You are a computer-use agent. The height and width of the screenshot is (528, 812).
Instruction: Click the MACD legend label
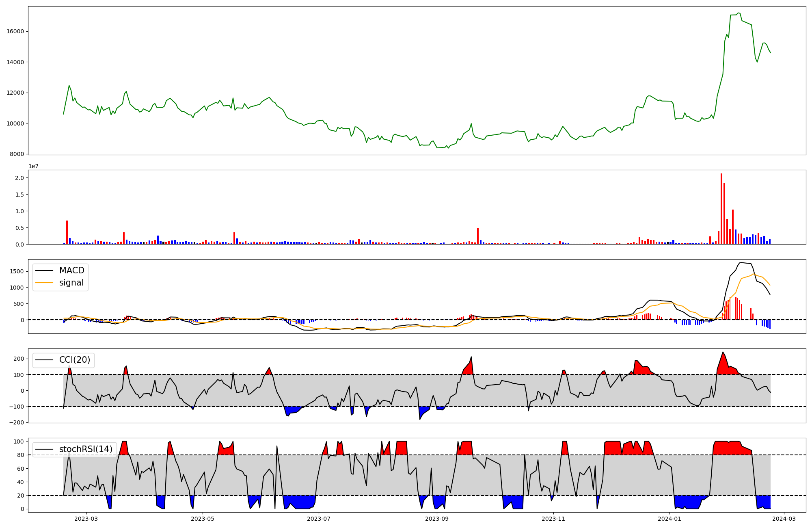point(71,270)
